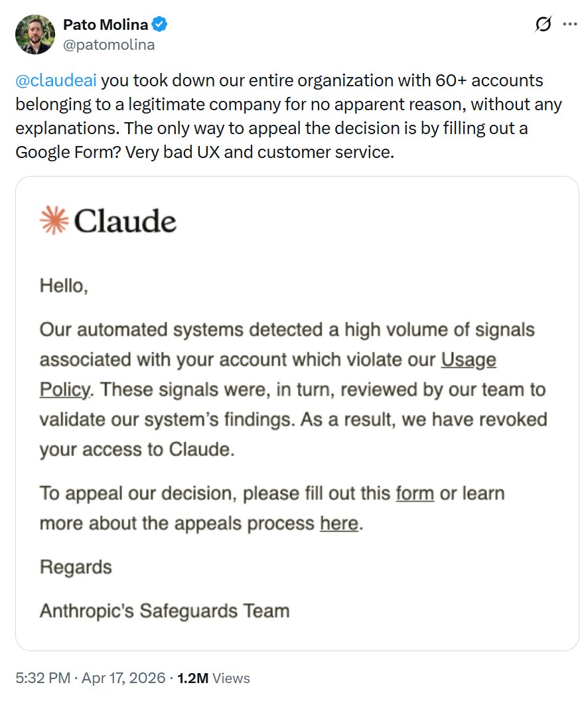Click the blue verified checkmark badge
Screen dimensions: 588x701
click(x=160, y=25)
